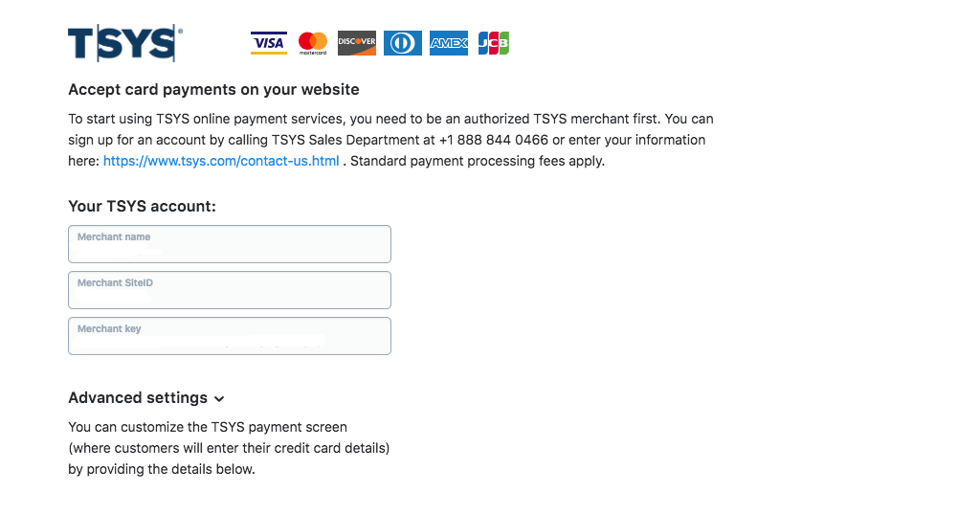Click the TSYS logo

125,43
